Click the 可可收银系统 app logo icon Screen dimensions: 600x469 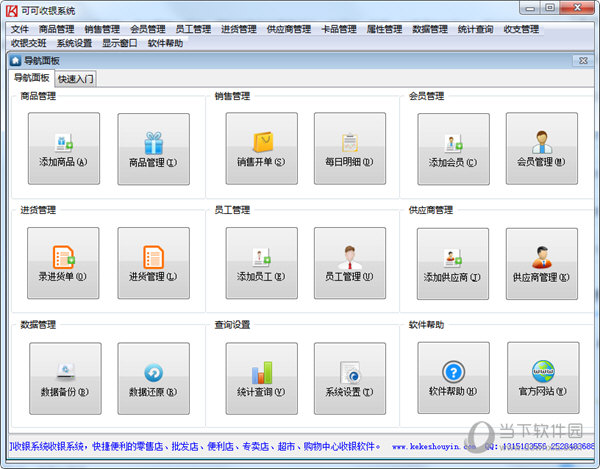pyautogui.click(x=11, y=11)
